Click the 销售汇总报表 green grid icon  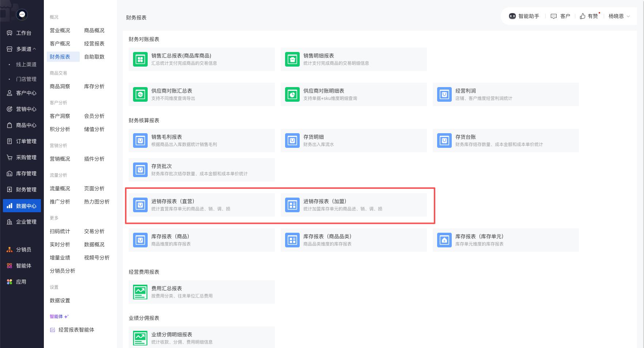[140, 59]
